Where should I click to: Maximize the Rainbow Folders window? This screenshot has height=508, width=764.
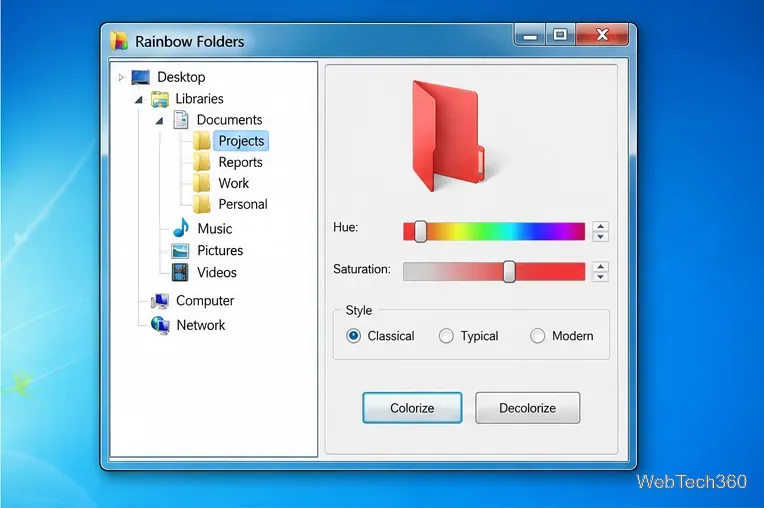pos(560,35)
